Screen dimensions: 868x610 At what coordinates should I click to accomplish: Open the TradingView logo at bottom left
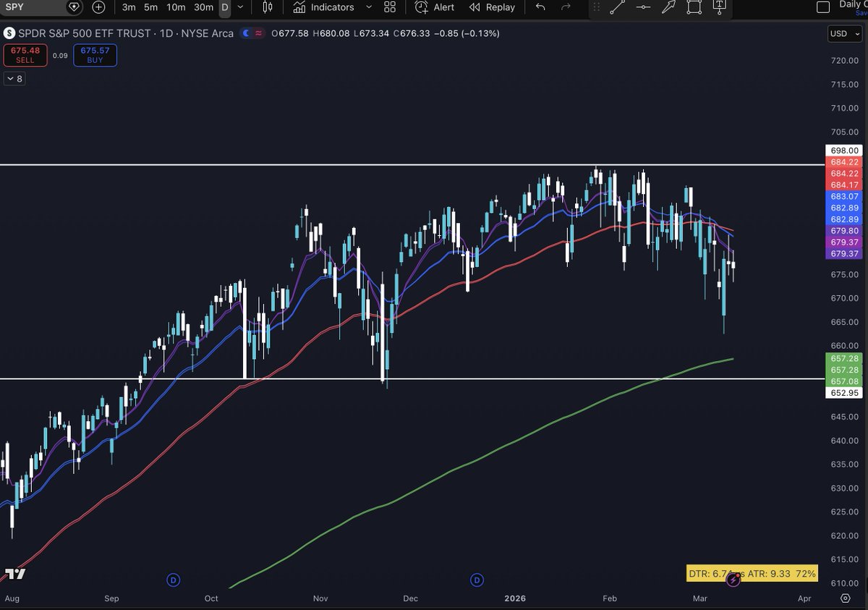point(14,574)
